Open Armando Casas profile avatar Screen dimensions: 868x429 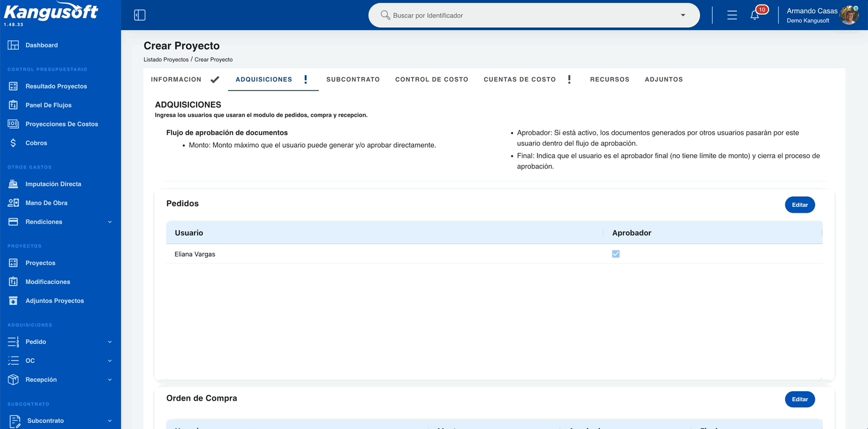coord(850,15)
